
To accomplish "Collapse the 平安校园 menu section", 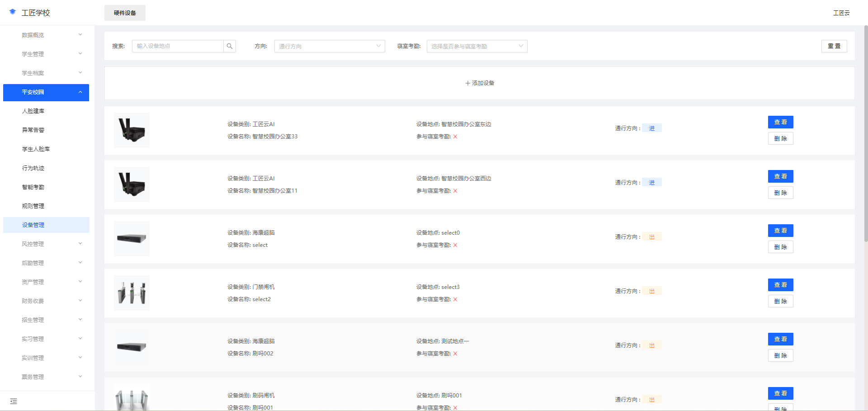I will pyautogui.click(x=46, y=92).
